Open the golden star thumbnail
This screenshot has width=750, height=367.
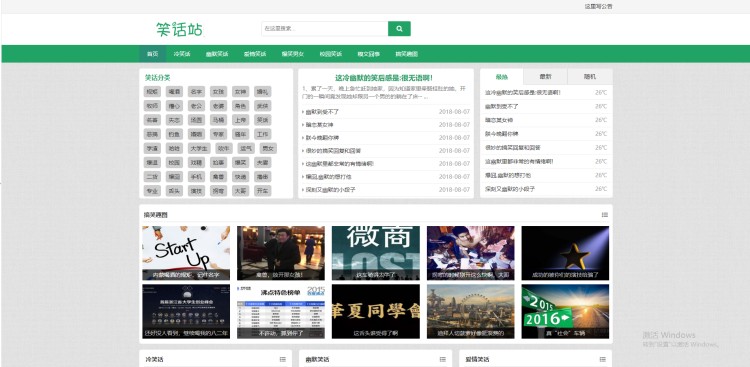(565, 253)
